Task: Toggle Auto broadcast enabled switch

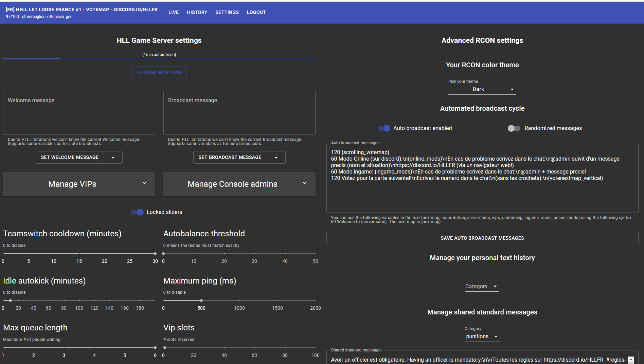Action: coord(384,128)
